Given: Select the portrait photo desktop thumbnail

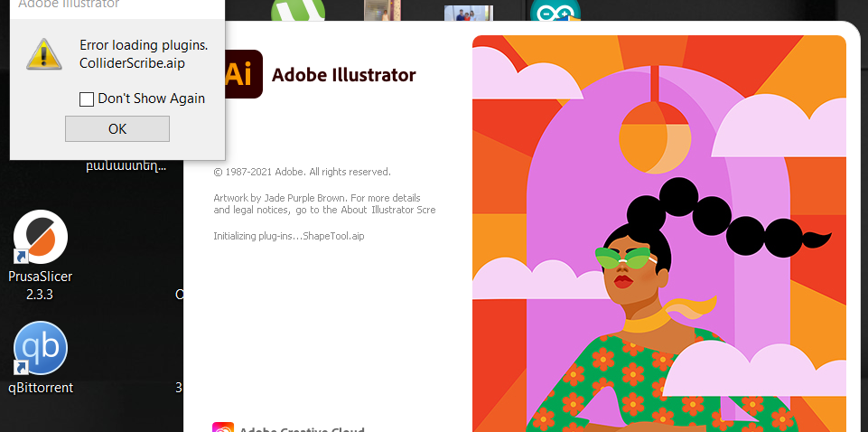Looking at the screenshot, I should pos(382,11).
